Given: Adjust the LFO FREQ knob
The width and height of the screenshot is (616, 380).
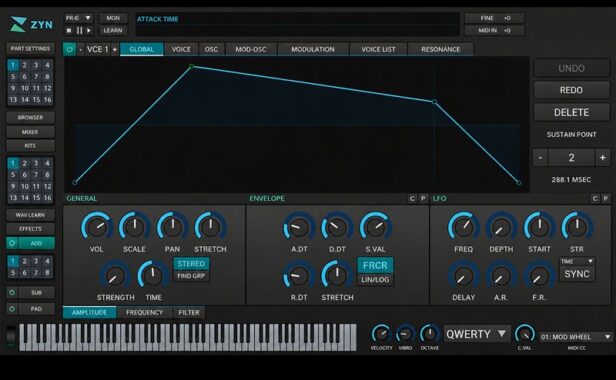Looking at the screenshot, I should [x=464, y=227].
